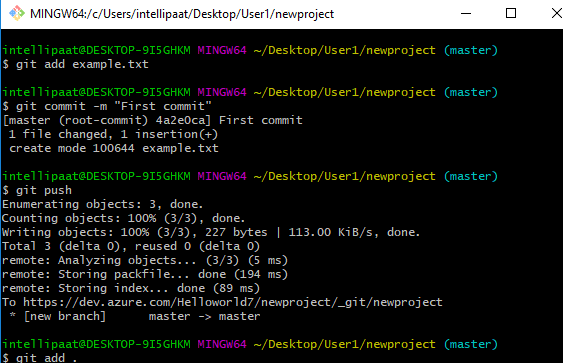The image size is (563, 363).
Task: Click the '[master (root-commit) 4a2e0ca] First commit' line
Action: click(x=153, y=120)
